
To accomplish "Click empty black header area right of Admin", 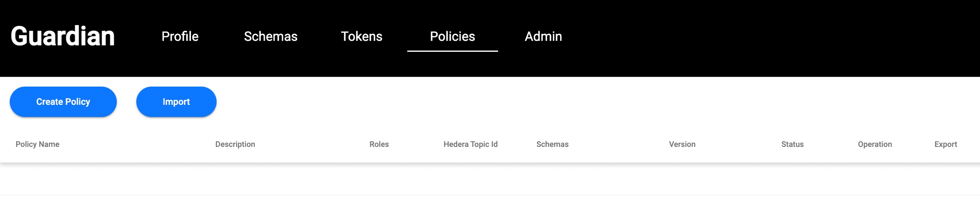I will click(766, 37).
